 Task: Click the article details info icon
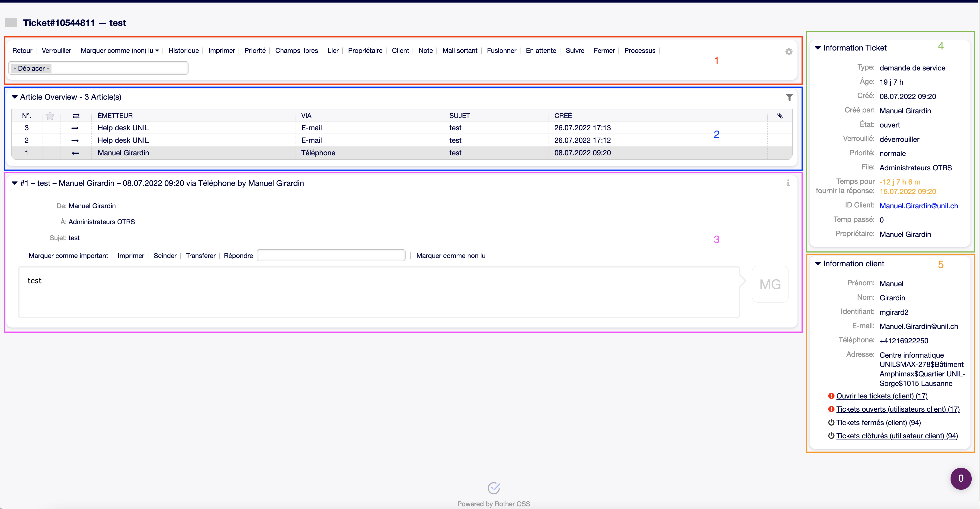click(788, 183)
